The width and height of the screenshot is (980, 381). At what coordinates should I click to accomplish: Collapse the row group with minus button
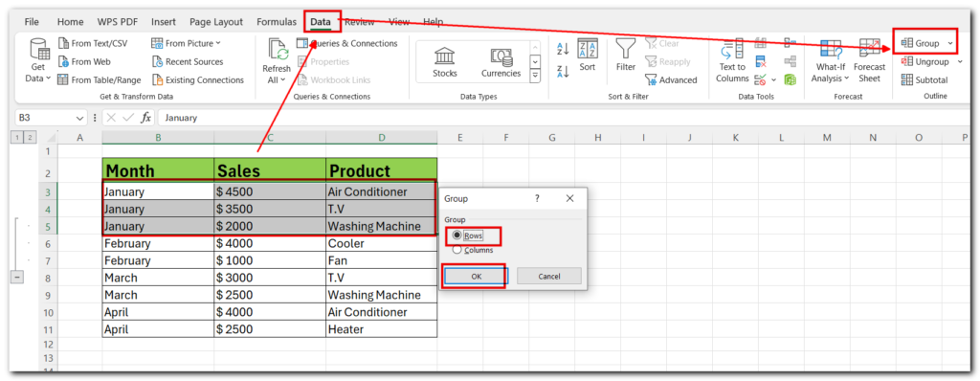(17, 278)
